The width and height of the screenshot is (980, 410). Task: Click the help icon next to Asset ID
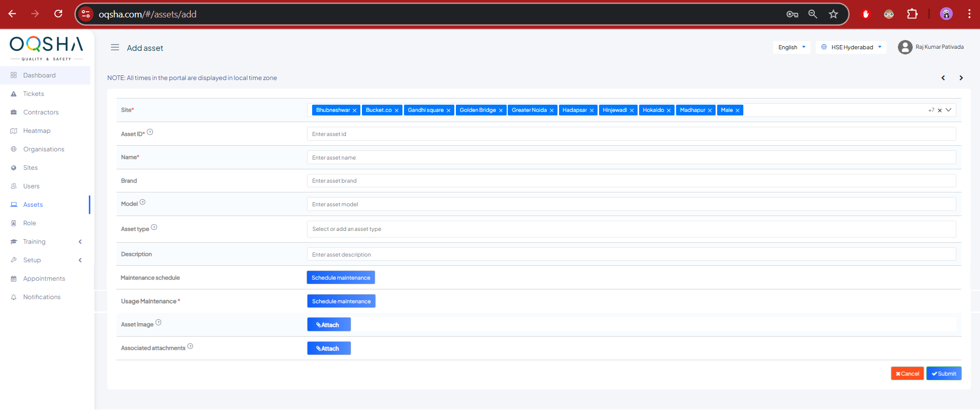click(150, 132)
